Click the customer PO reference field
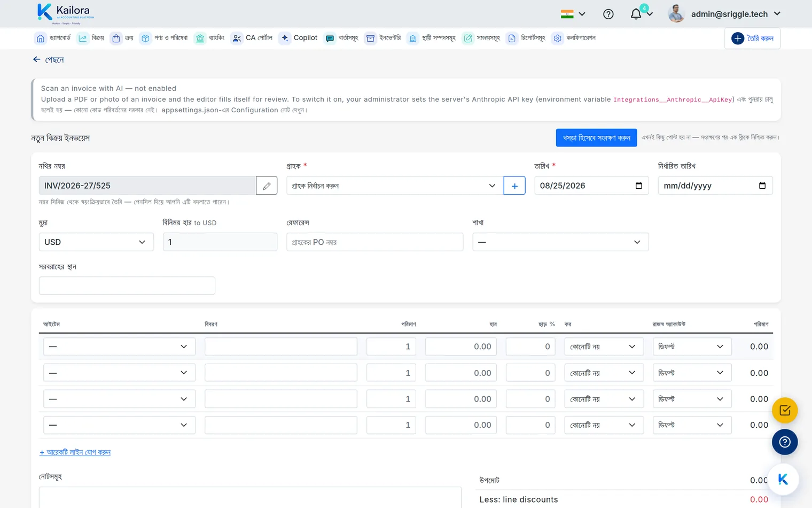This screenshot has width=812, height=508. tap(374, 242)
